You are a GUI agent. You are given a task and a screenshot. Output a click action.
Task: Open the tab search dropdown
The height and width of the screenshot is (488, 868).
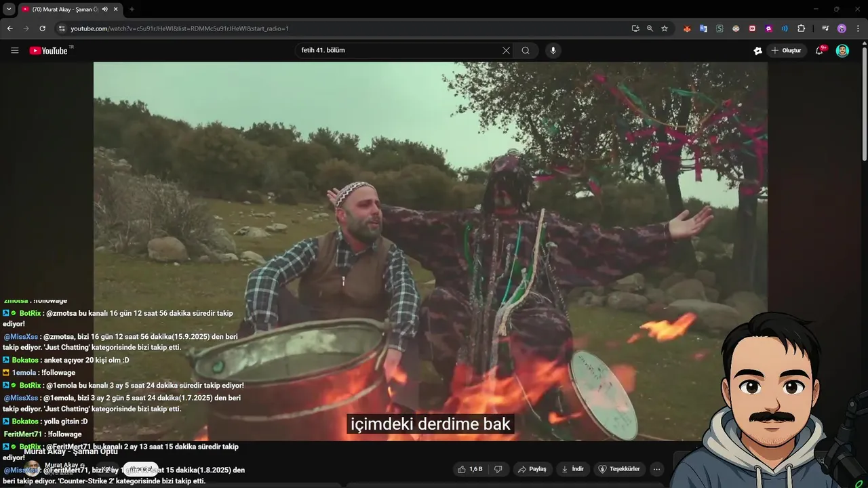(x=9, y=9)
